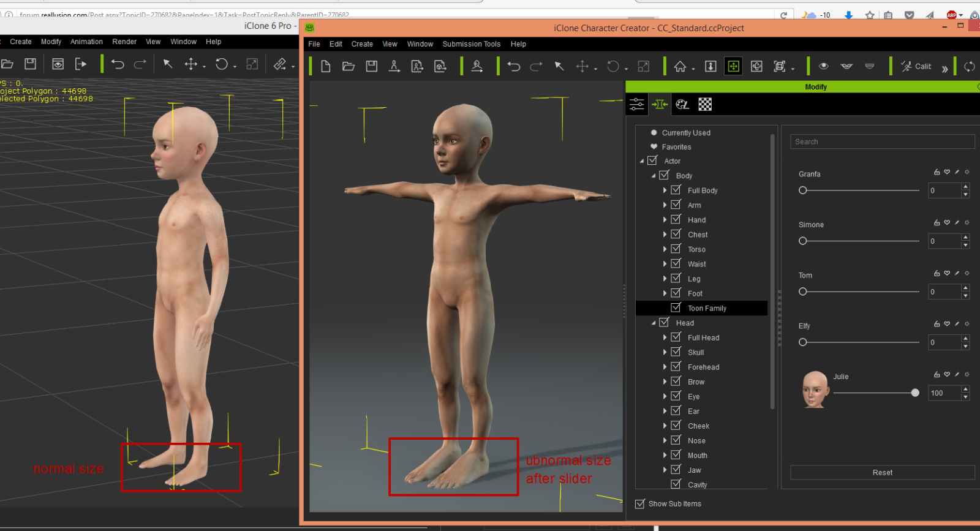Open the Modify panel sliders settings tab icon

pyautogui.click(x=637, y=104)
